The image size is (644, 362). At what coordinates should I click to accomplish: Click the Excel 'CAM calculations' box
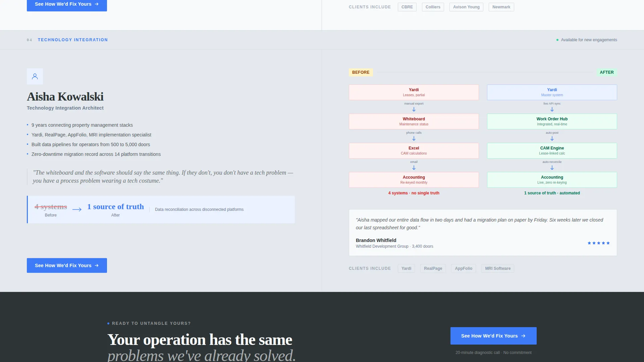[414, 150]
